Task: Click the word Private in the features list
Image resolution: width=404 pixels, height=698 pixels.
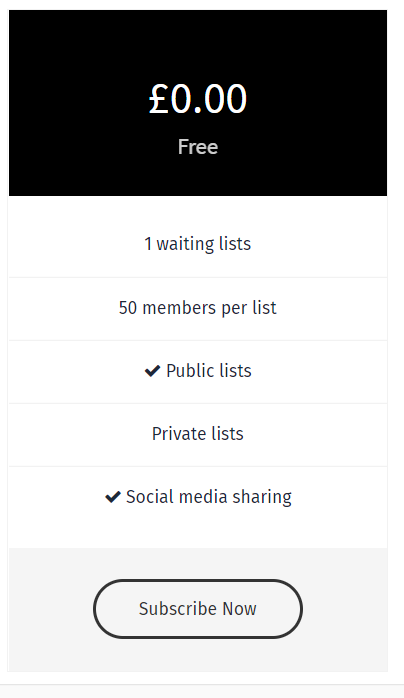Action: click(x=174, y=434)
